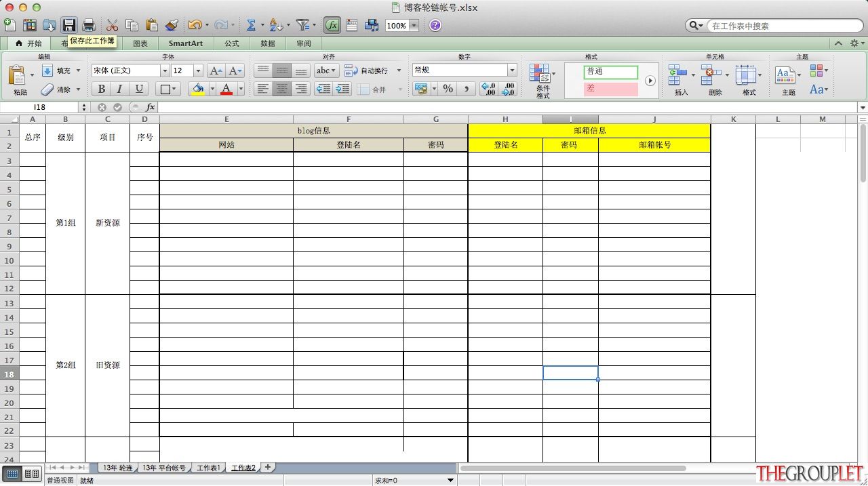Switch to 图表 charts tab
Image resolution: width=868 pixels, height=486 pixels.
140,43
